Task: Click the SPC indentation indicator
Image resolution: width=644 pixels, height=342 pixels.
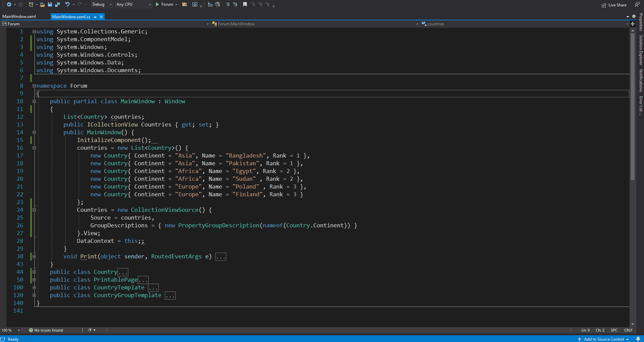Action: click(614, 330)
